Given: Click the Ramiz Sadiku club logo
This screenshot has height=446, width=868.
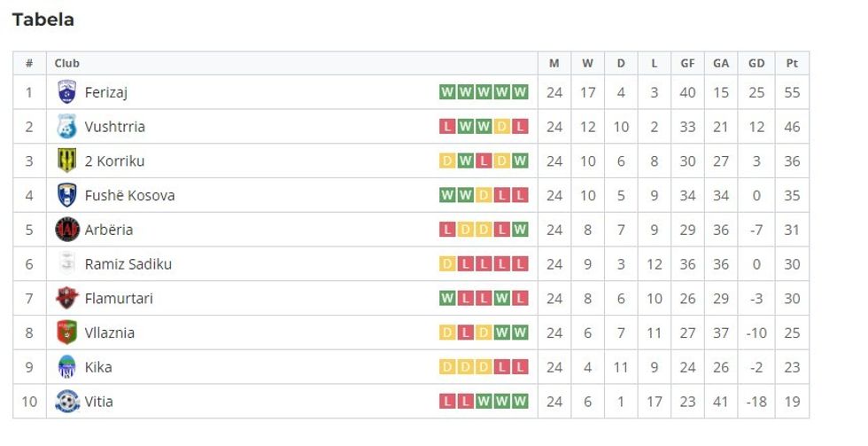Looking at the screenshot, I should [66, 263].
